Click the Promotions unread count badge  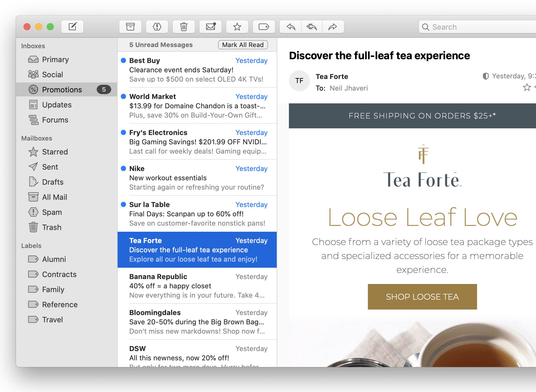point(104,90)
